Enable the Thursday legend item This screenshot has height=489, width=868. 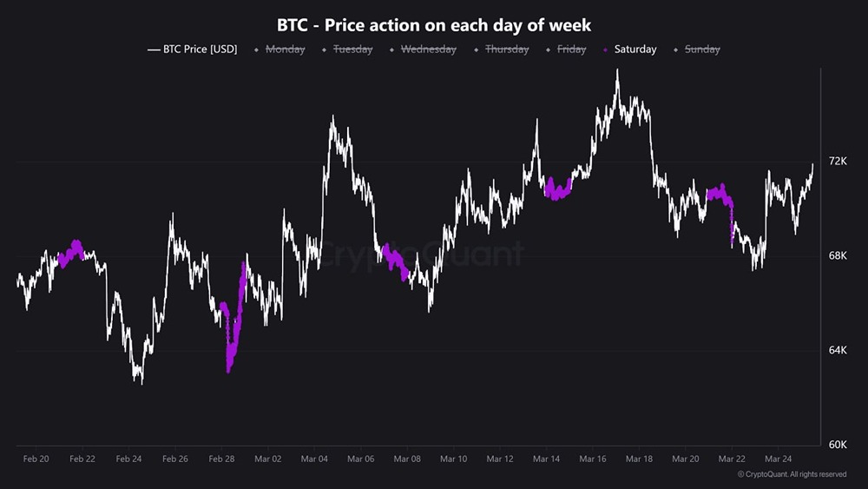pyautogui.click(x=506, y=50)
